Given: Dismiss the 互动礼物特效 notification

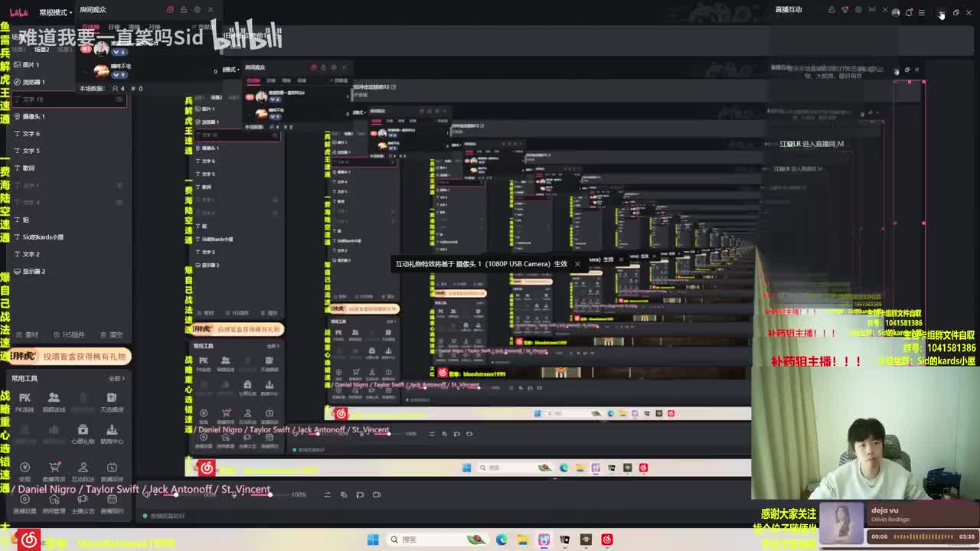Looking at the screenshot, I should [577, 264].
